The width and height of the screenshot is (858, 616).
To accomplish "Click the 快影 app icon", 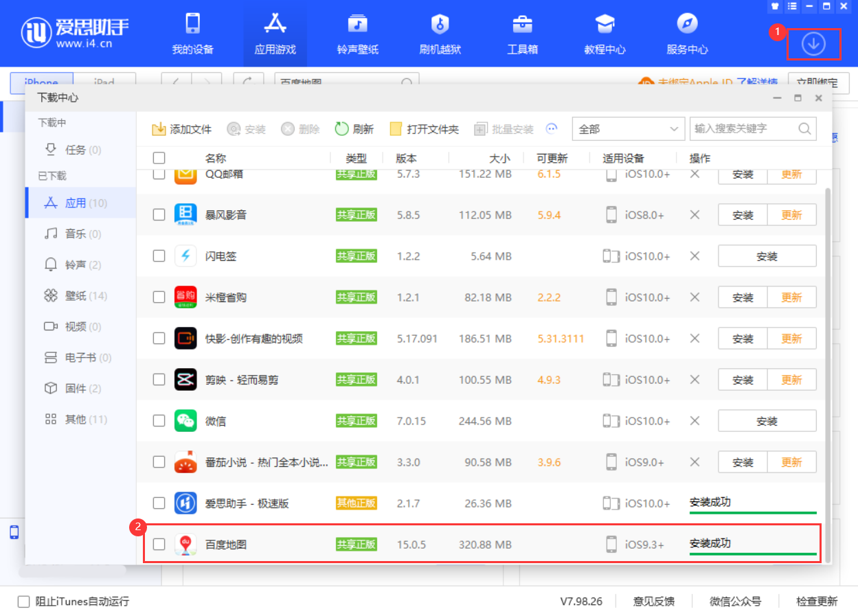I will pos(185,339).
